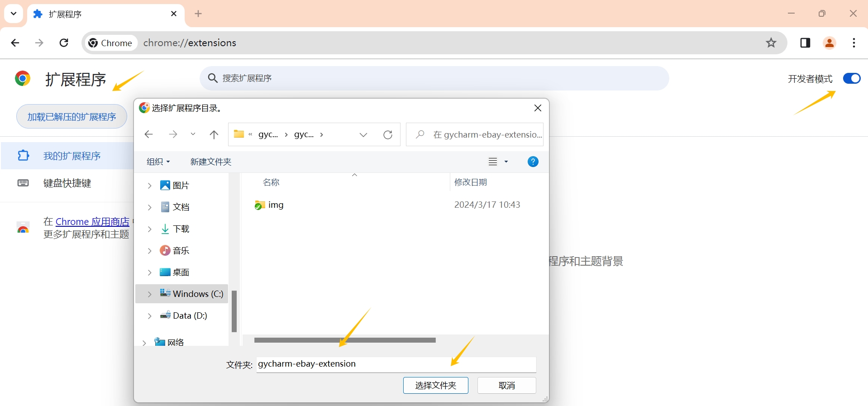Click 加载已解压的扩展程序 button
The width and height of the screenshot is (868, 406).
[x=72, y=117]
